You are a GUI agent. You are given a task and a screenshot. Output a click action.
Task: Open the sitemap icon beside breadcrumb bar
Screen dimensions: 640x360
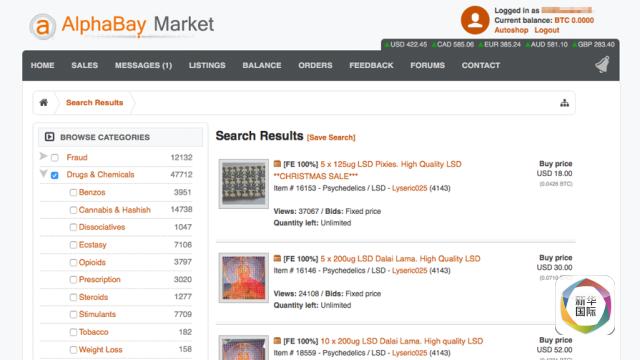[564, 103]
